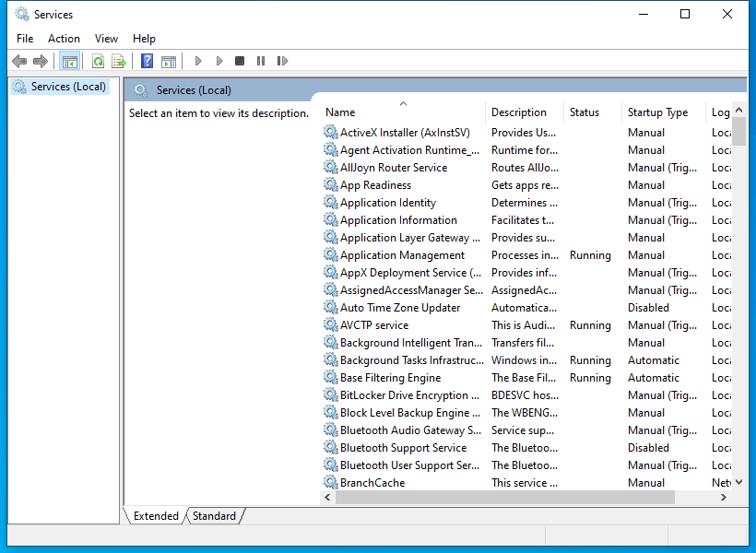Click 'The Bluetoo...' description of Bluetooth Support Service

(524, 448)
